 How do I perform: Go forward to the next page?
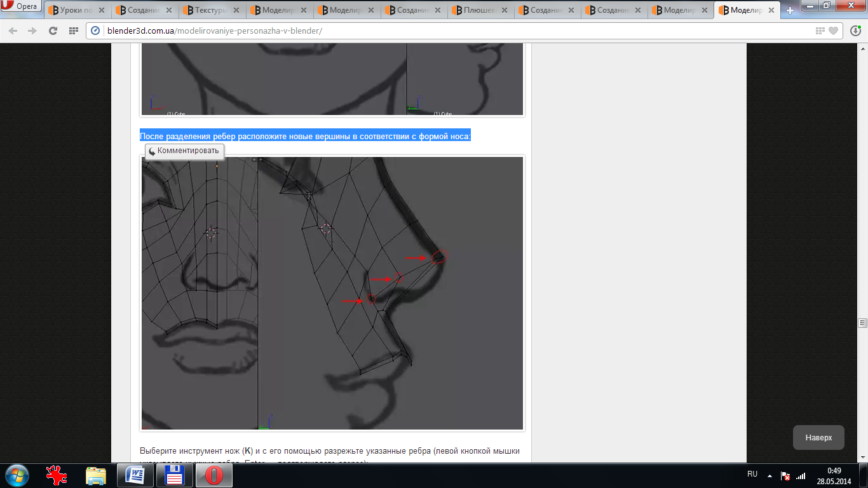click(32, 30)
